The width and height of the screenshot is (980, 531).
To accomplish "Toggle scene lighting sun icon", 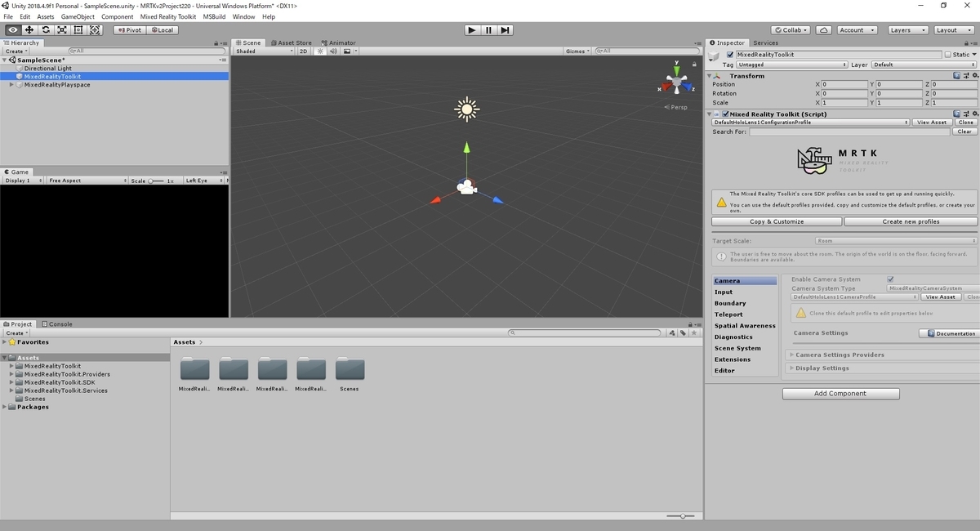I will 320,51.
